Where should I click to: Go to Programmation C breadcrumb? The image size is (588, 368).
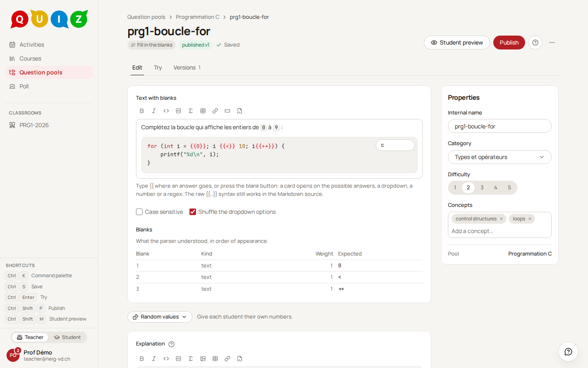pyautogui.click(x=198, y=17)
